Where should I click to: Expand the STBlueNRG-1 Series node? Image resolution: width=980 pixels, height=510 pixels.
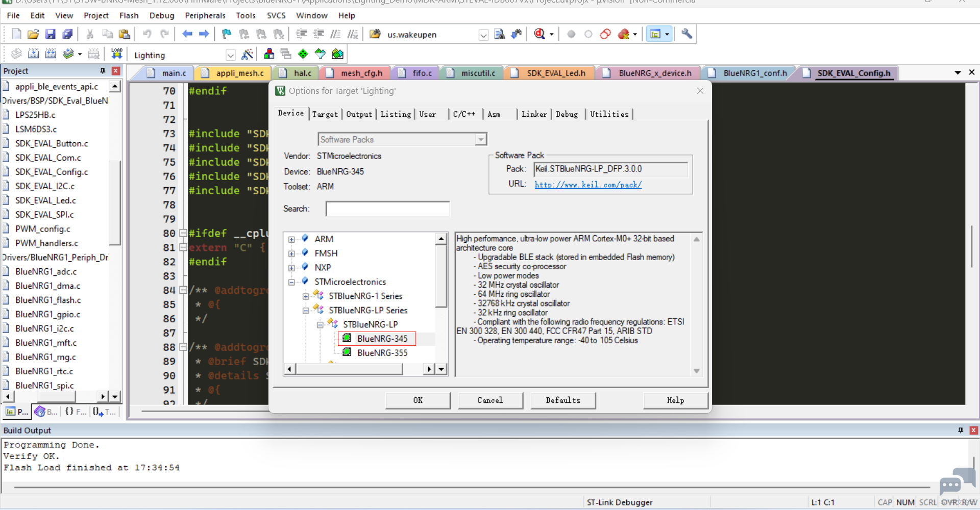click(306, 296)
